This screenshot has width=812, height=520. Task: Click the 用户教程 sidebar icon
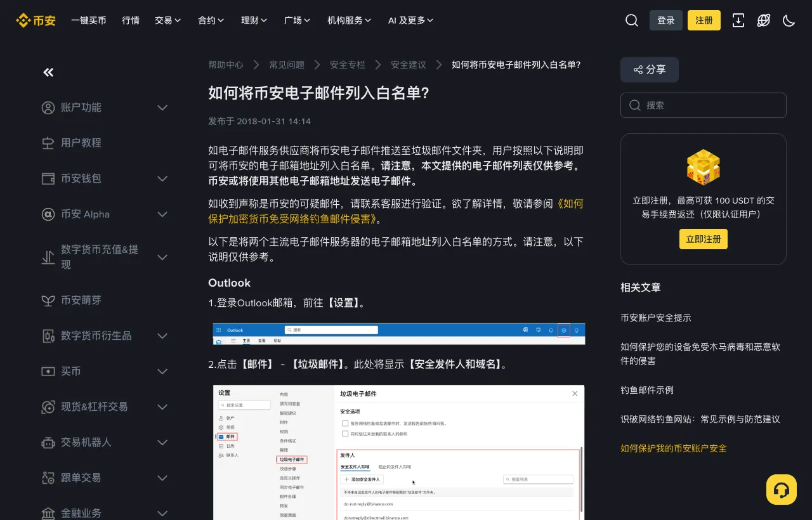click(x=48, y=143)
